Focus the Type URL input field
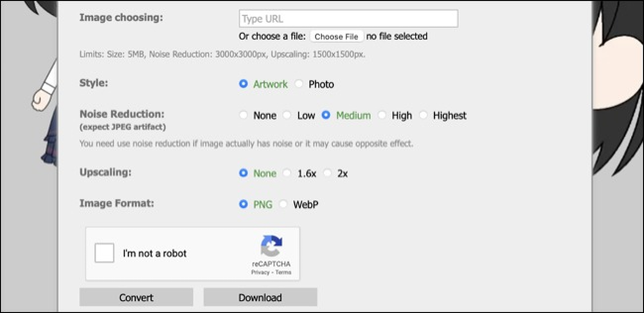Viewport: 644px width, 313px height. point(348,19)
